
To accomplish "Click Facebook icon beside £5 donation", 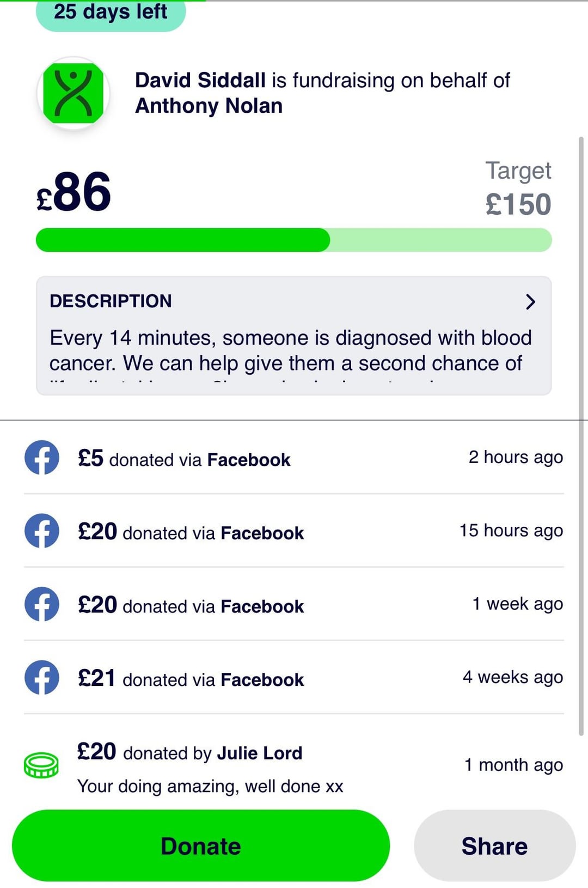I will pos(42,458).
